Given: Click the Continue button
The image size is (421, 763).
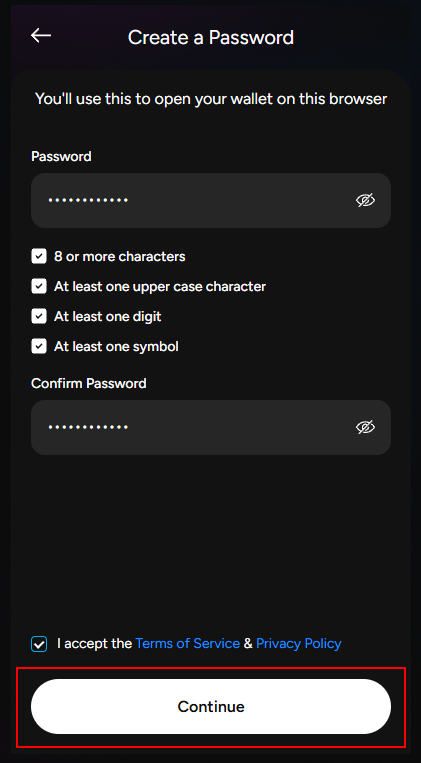Looking at the screenshot, I should [211, 706].
